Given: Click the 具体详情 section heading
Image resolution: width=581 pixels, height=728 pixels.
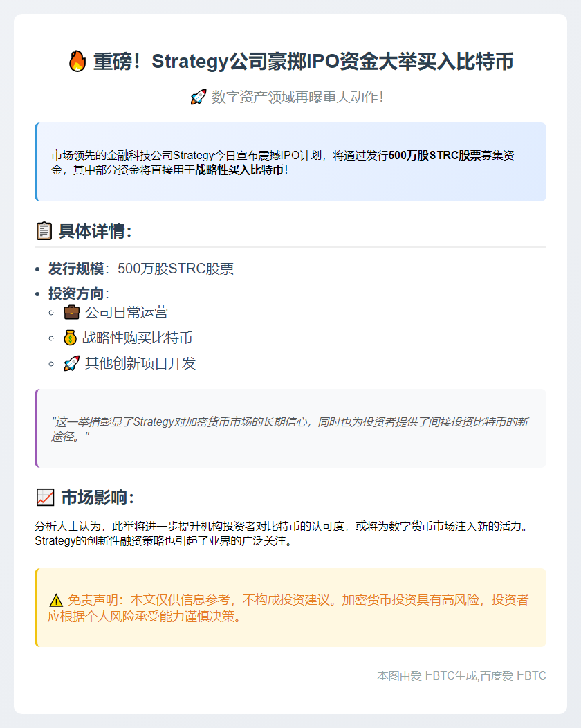Looking at the screenshot, I should click(x=95, y=230).
